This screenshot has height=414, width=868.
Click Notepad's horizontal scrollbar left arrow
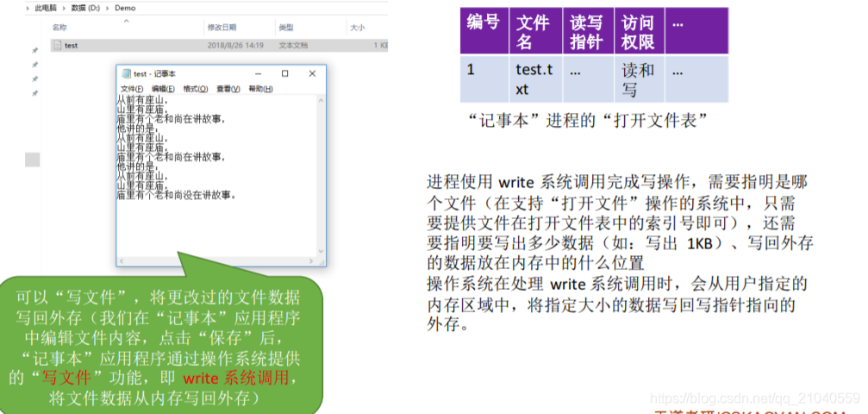coord(122,260)
